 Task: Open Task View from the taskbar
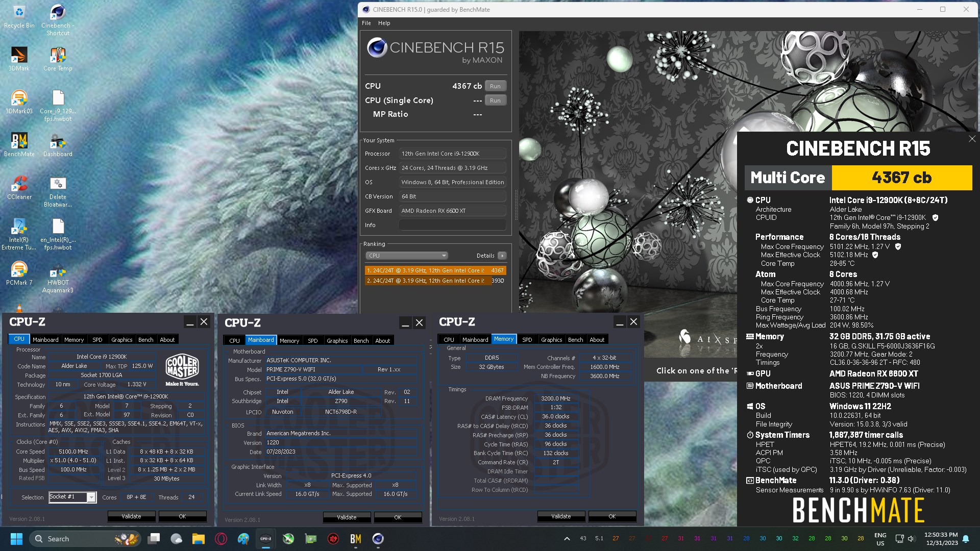(154, 539)
